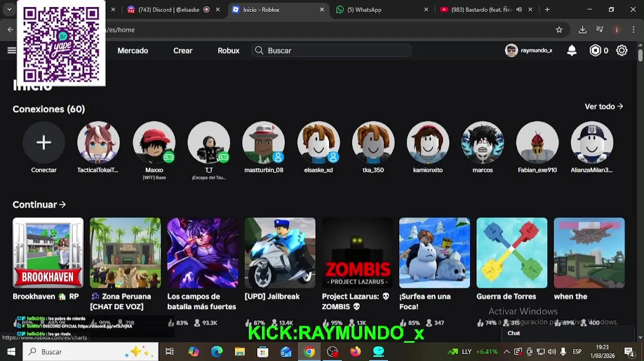Image resolution: width=644 pixels, height=361 pixels.
Task: Open Chrome media control icon
Action: tap(599, 30)
